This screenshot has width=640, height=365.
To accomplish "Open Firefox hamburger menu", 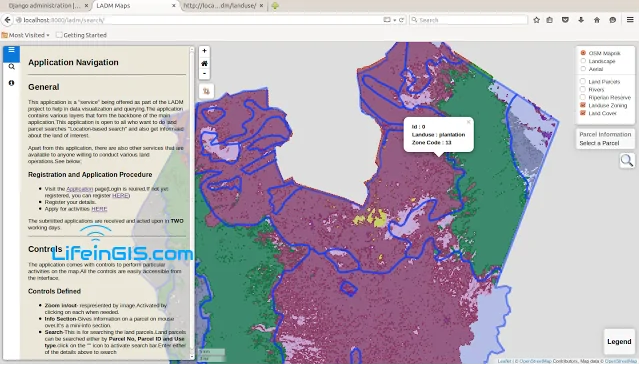I will (x=630, y=20).
